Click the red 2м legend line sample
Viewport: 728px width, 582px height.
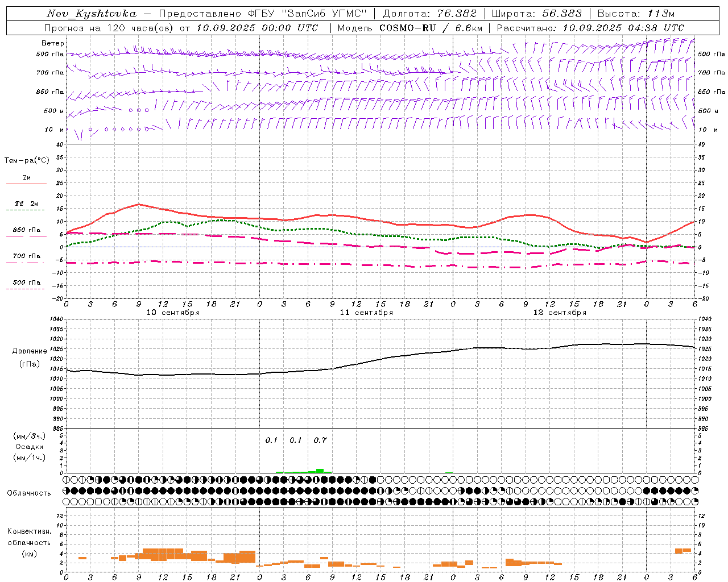coord(26,184)
